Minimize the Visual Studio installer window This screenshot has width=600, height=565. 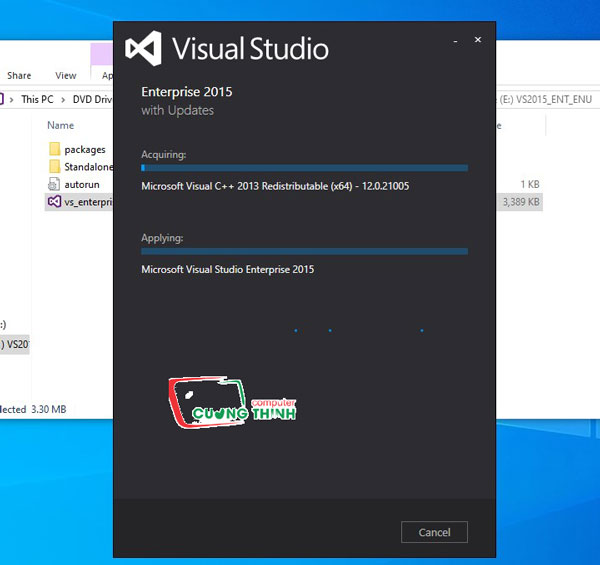455,41
